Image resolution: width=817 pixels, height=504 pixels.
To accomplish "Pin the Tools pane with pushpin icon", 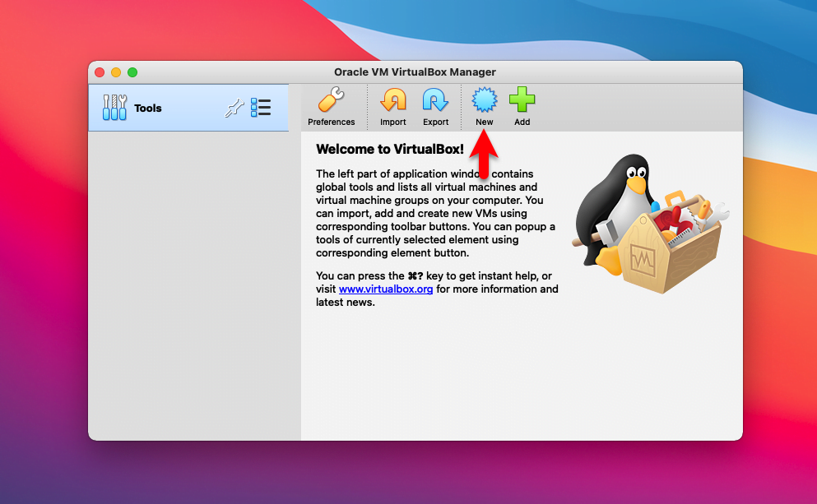I will click(234, 108).
